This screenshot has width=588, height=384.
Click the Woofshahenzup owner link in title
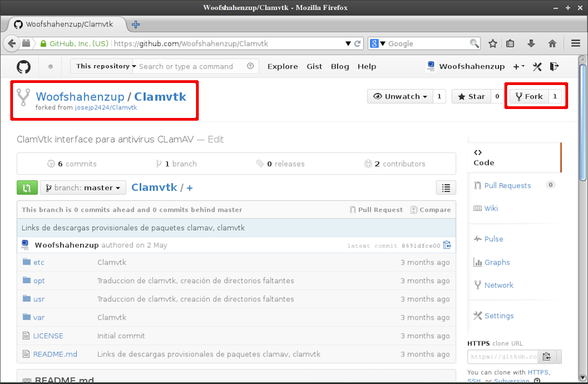point(80,97)
